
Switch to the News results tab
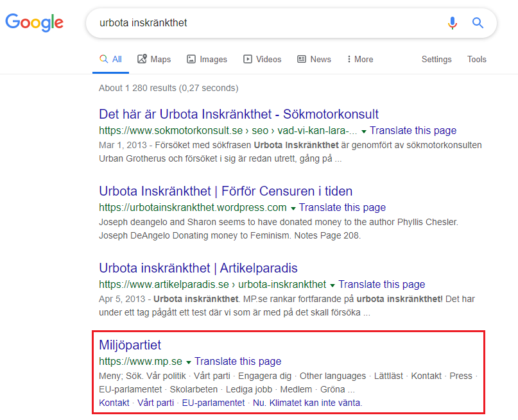[x=314, y=59]
